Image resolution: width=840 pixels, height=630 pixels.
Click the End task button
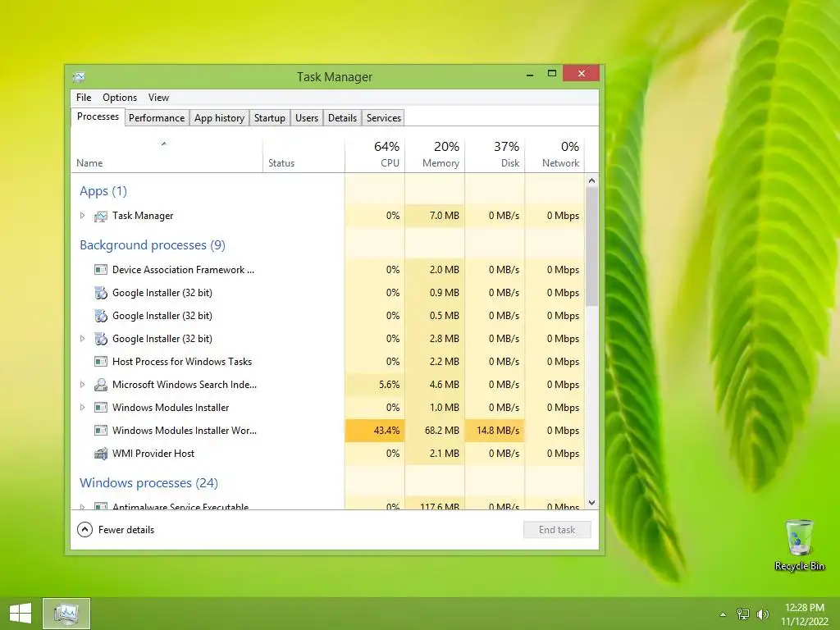(557, 530)
